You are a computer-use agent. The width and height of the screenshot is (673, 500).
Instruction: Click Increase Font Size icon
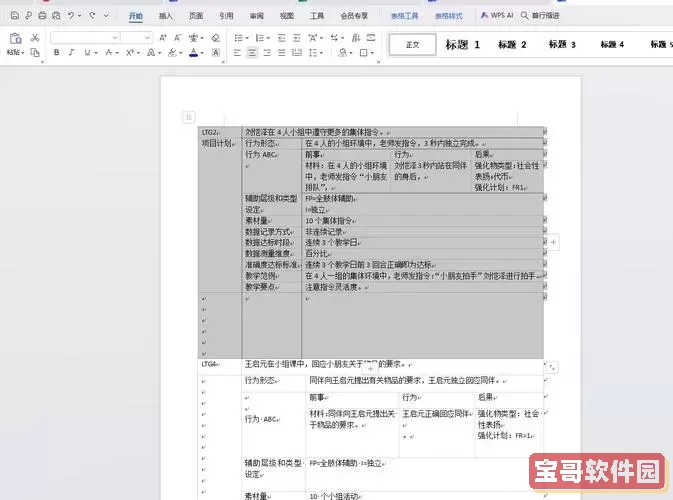point(163,38)
